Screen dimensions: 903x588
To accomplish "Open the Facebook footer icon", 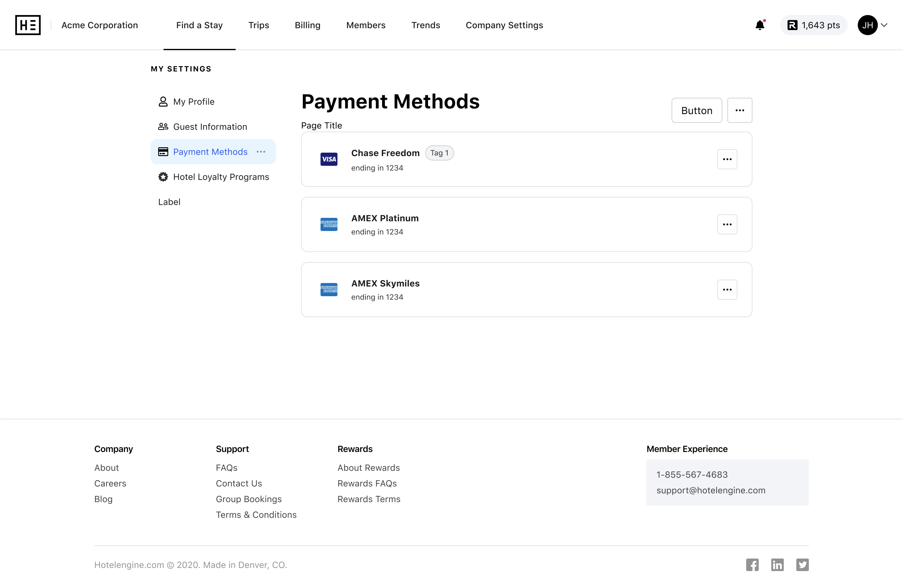I will click(x=752, y=565).
